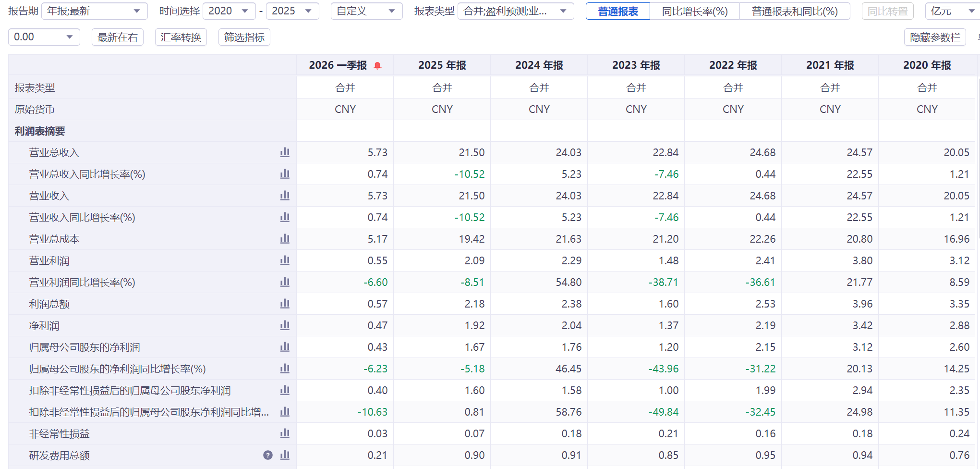Select the 2022 年报 column header

tap(733, 65)
